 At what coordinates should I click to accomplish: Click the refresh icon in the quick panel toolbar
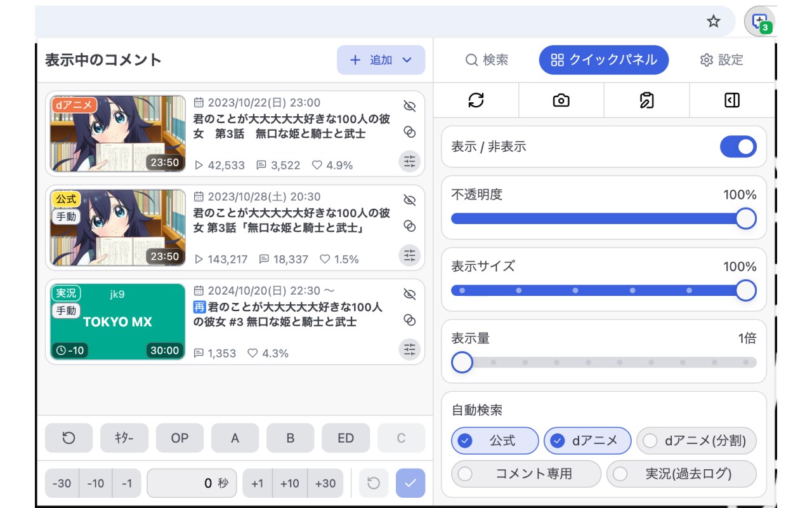tap(476, 100)
